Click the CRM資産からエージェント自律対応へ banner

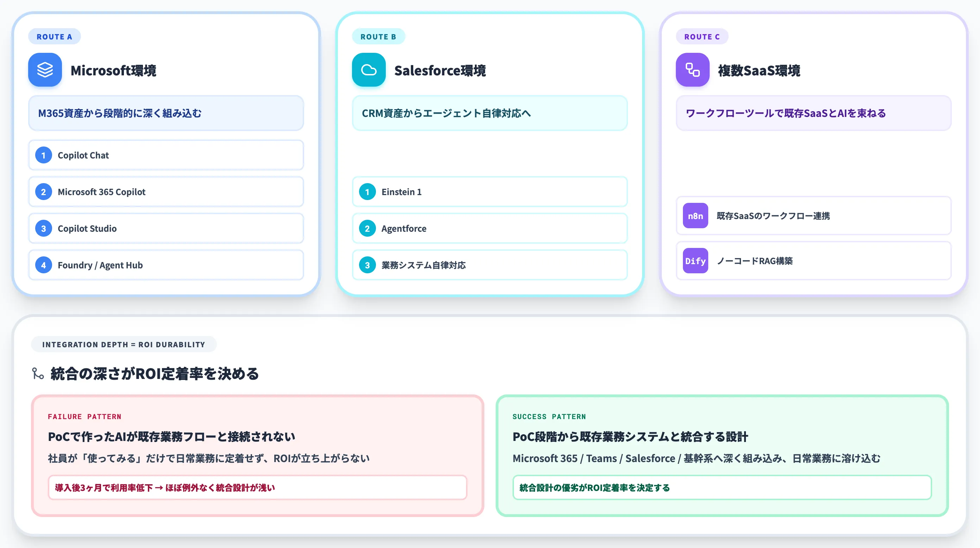pyautogui.click(x=490, y=113)
